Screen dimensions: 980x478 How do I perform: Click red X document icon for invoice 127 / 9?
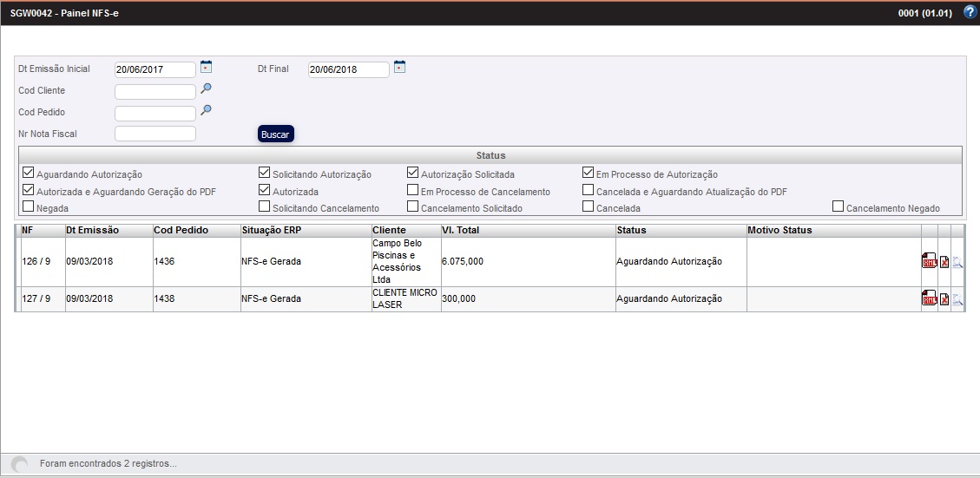(944, 300)
